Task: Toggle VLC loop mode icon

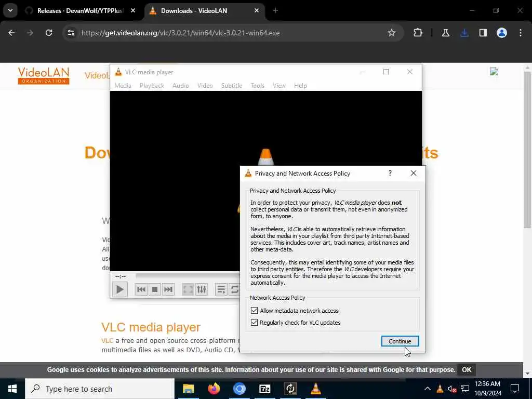Action: click(x=234, y=289)
